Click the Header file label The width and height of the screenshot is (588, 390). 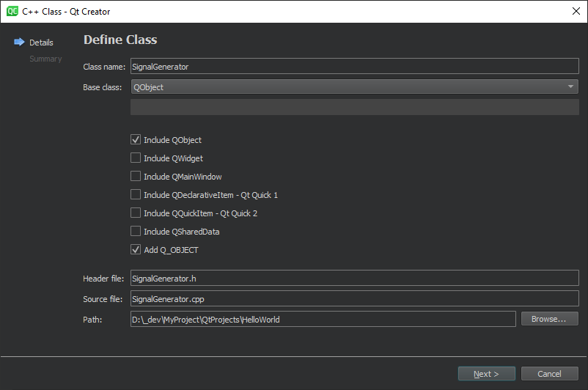coord(103,279)
